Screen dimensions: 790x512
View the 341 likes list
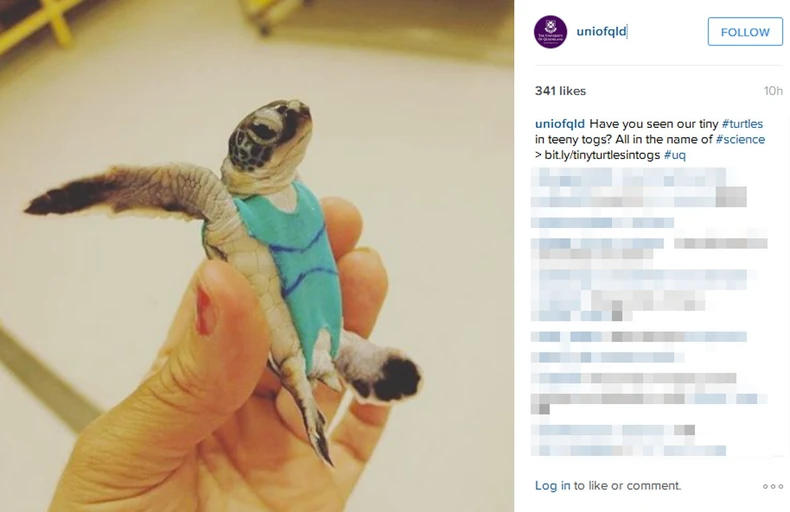560,91
